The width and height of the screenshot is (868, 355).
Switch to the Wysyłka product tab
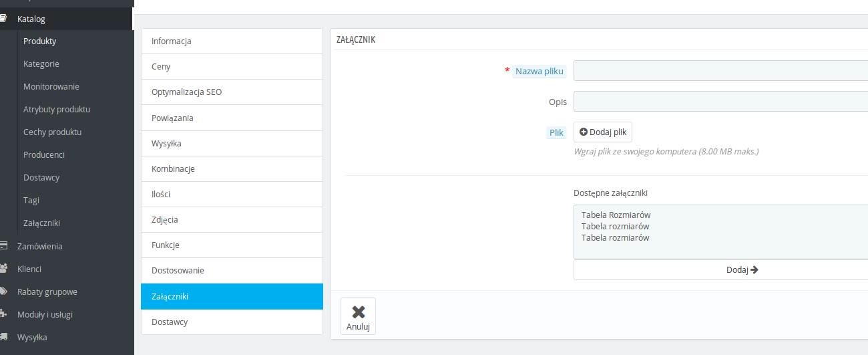click(x=232, y=143)
